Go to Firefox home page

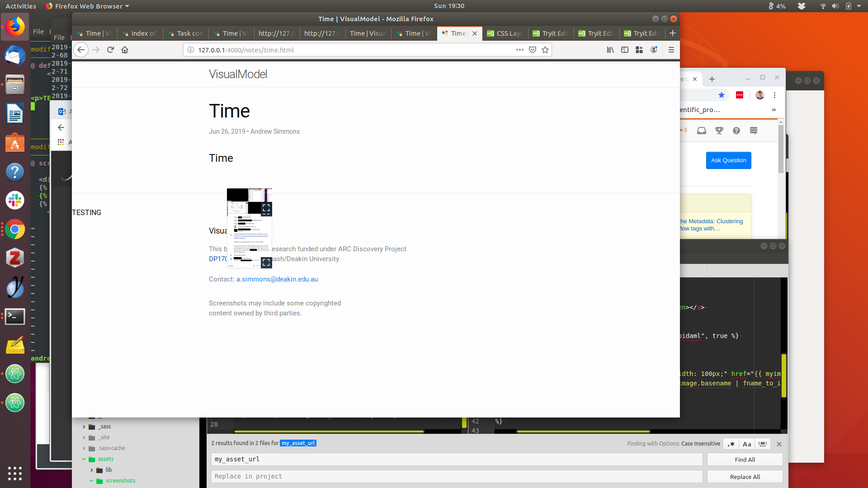pos(125,50)
